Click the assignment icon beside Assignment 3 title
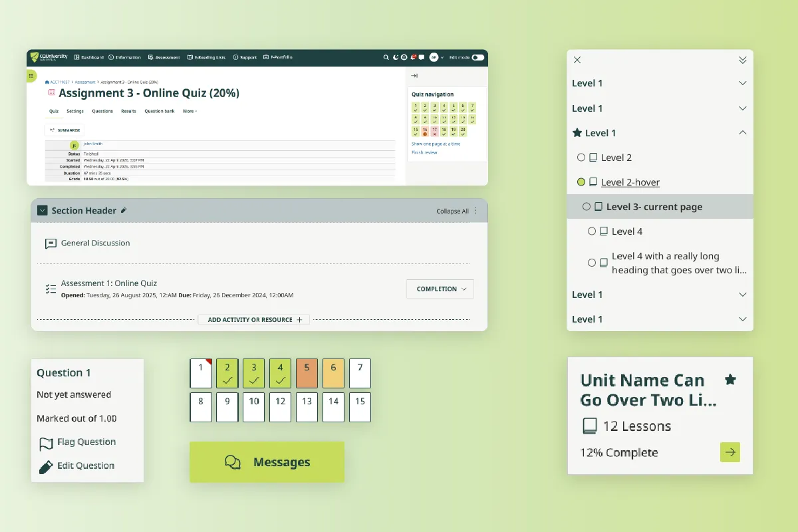798x532 pixels. point(52,92)
